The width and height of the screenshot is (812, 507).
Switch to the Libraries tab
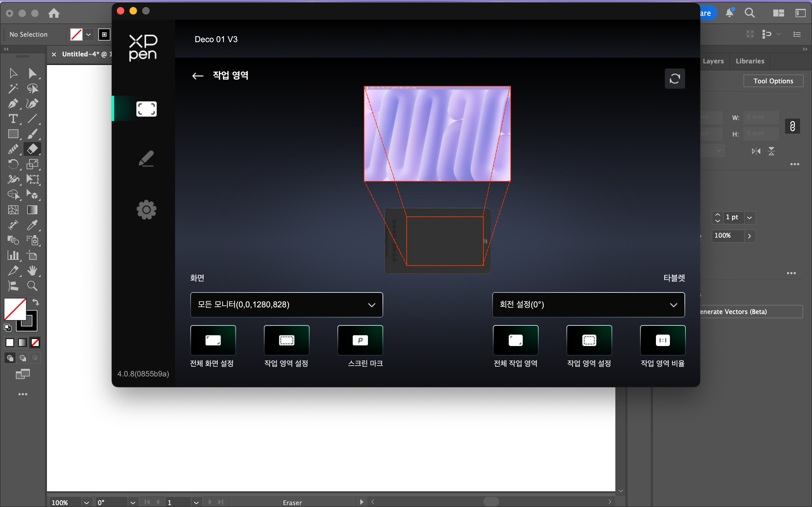pos(750,61)
